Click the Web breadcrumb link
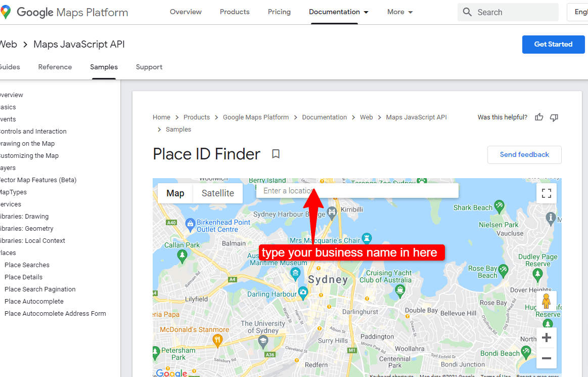588x377 pixels. tap(367, 117)
